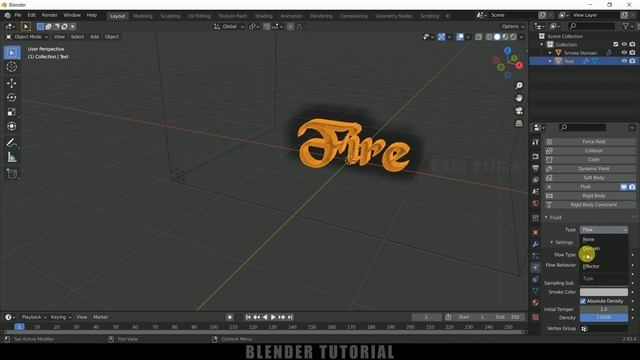Open the Object Data properties tab
Image resolution: width=640 pixels, height=360 pixels.
point(536,291)
